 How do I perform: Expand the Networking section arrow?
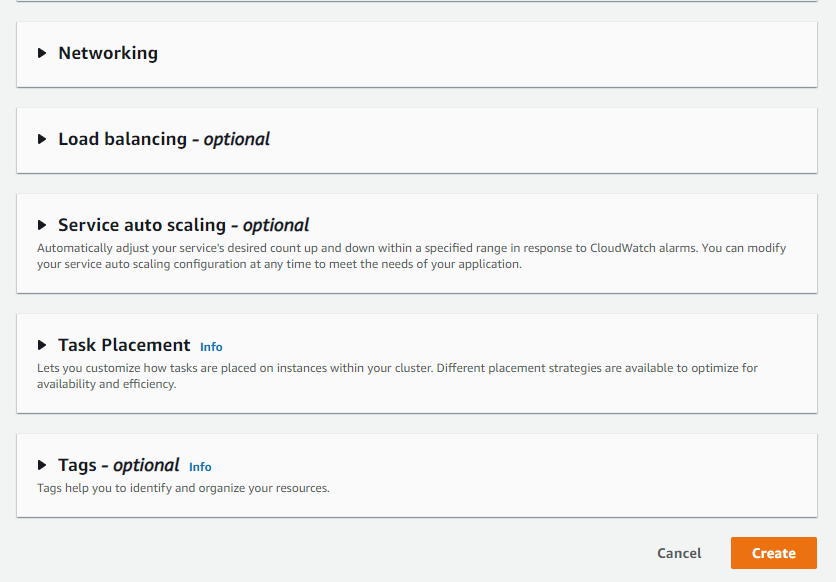(42, 53)
